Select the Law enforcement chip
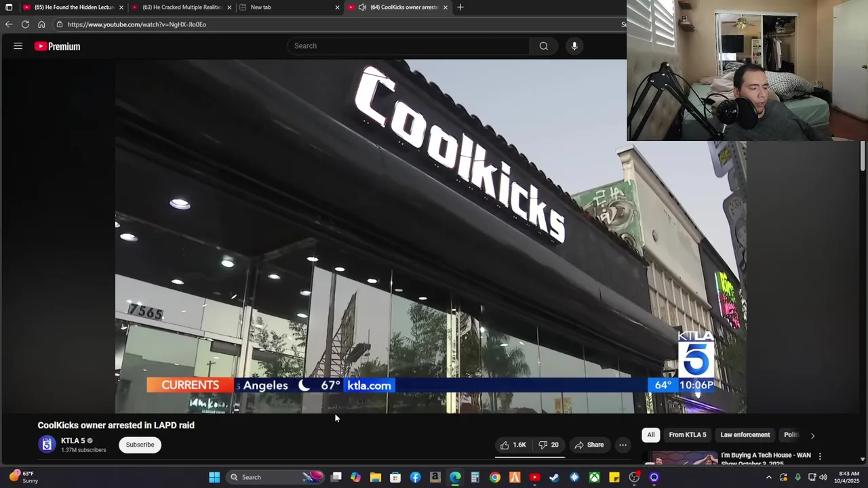868x488 pixels. pos(745,434)
